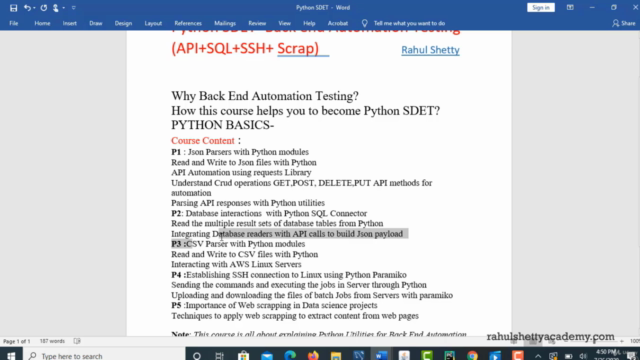Click the bold P4 label
The width and height of the screenshot is (640, 360).
176,275
